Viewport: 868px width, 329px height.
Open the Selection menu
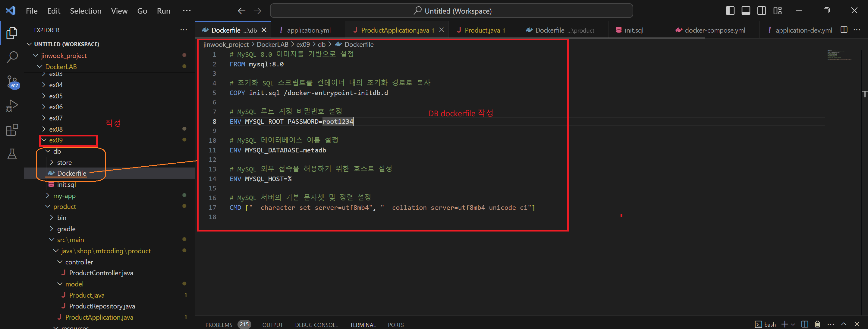[x=86, y=11]
